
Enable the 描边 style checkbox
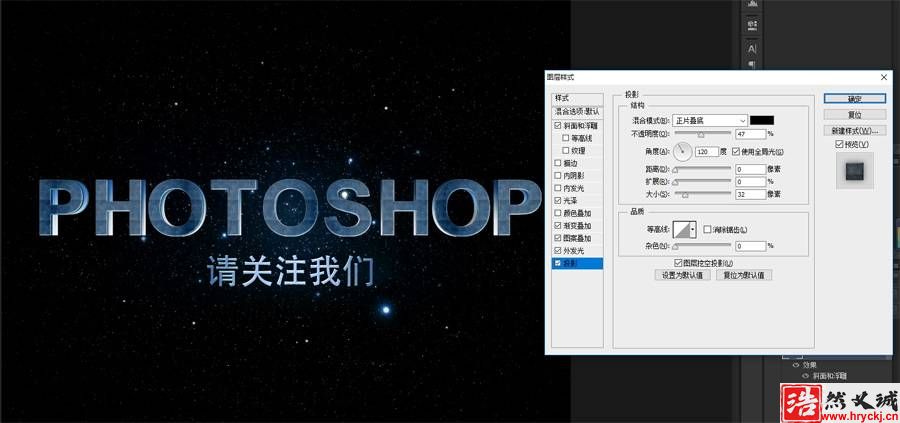pos(558,163)
